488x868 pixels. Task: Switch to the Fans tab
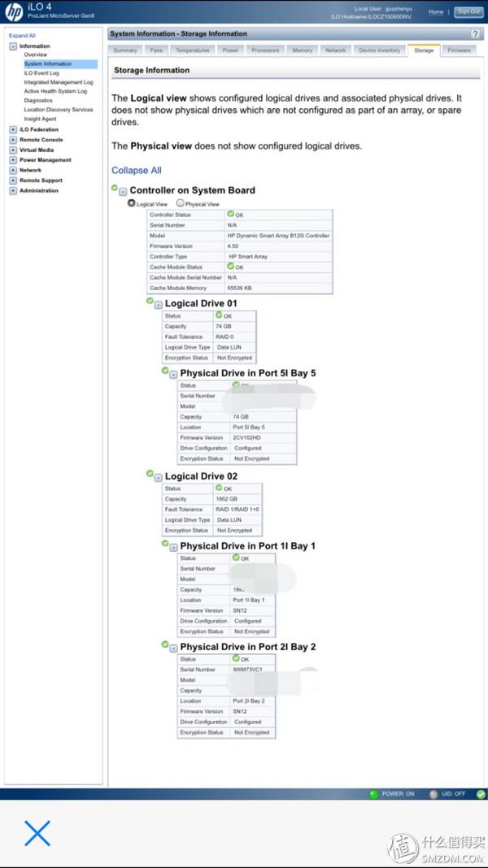tap(156, 50)
